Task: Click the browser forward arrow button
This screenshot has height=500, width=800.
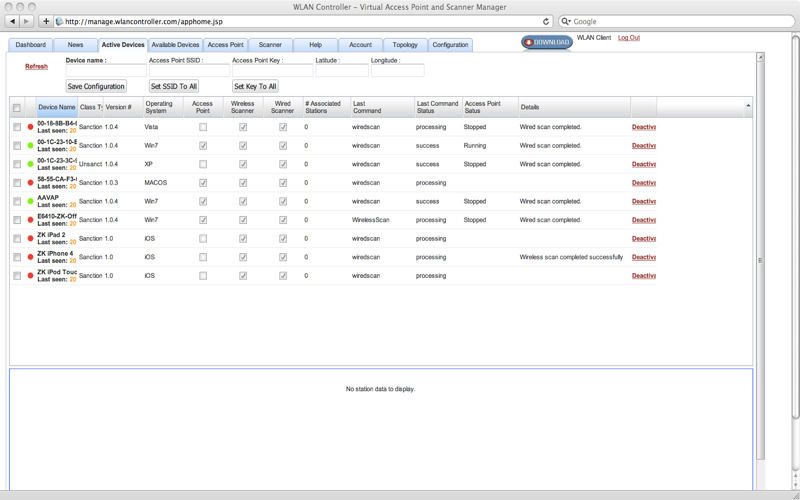Action: tap(28, 21)
